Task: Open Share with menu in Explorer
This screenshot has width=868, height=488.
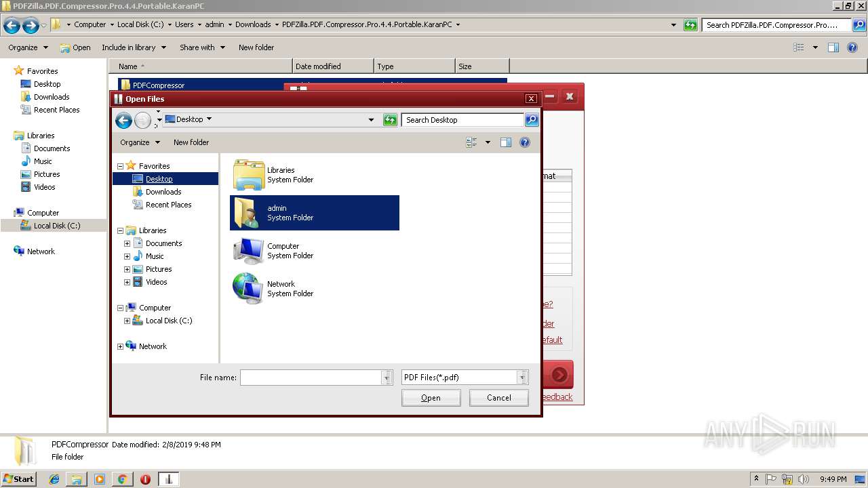Action: pyautogui.click(x=201, y=47)
